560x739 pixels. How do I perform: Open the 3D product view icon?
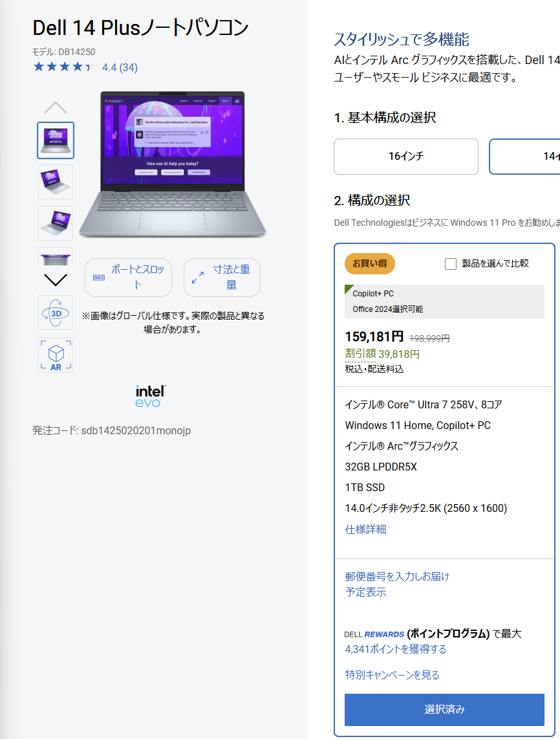[56, 313]
